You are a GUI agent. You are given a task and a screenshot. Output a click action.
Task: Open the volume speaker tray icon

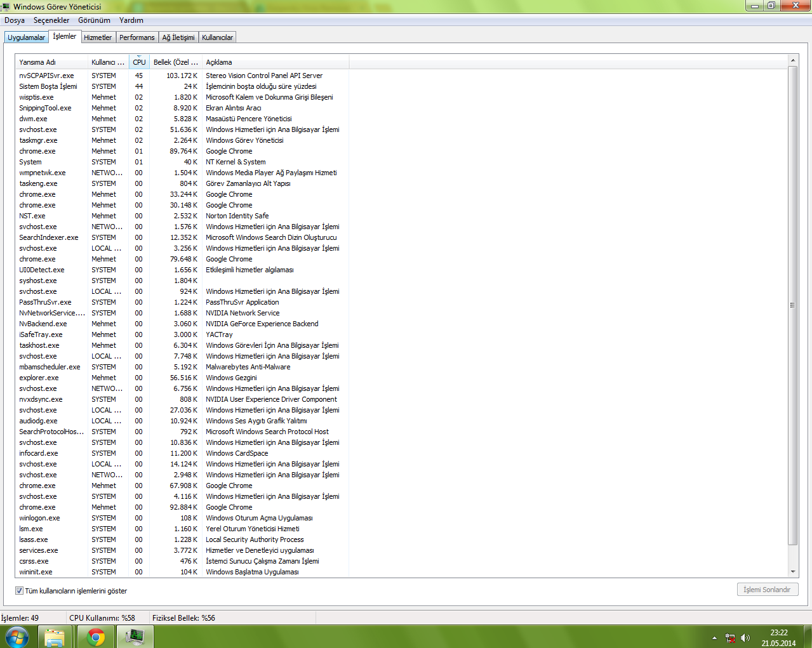coord(745,638)
